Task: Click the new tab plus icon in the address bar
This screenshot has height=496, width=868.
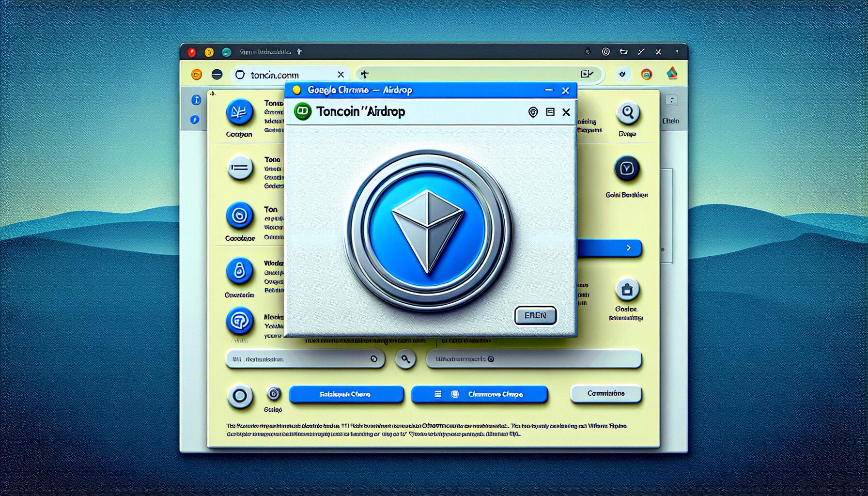Action: pyautogui.click(x=365, y=74)
